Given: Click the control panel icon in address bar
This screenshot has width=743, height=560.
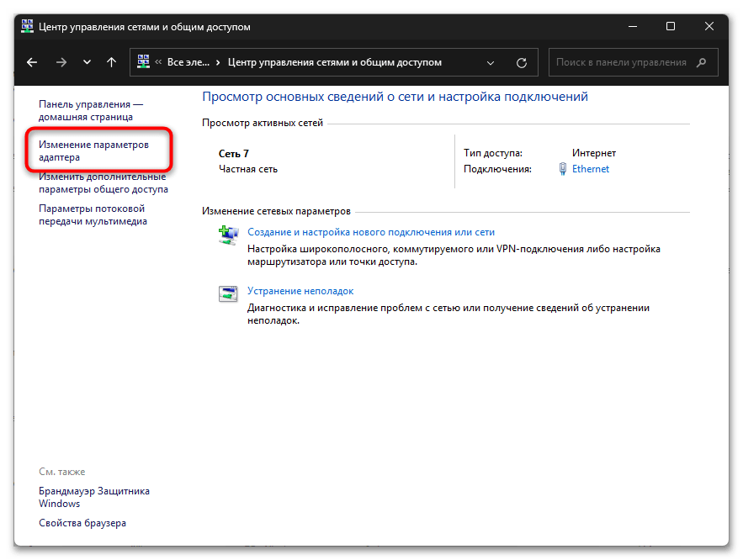Looking at the screenshot, I should point(143,61).
